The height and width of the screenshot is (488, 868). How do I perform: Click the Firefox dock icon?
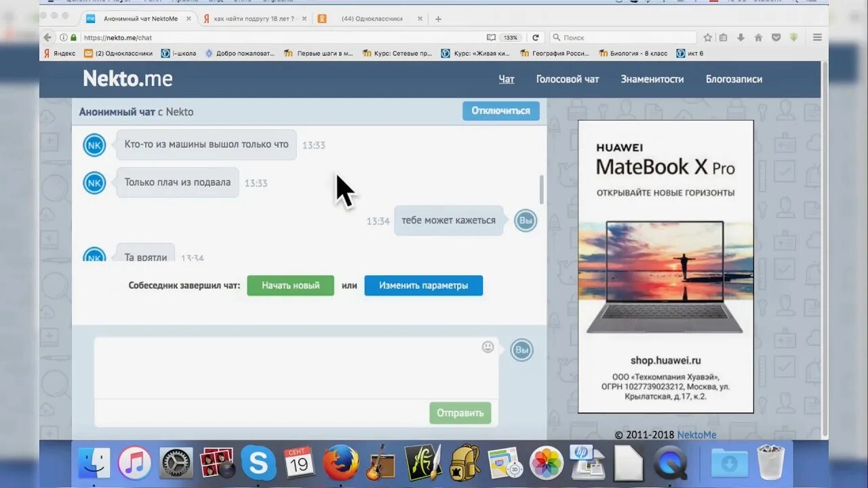click(340, 463)
